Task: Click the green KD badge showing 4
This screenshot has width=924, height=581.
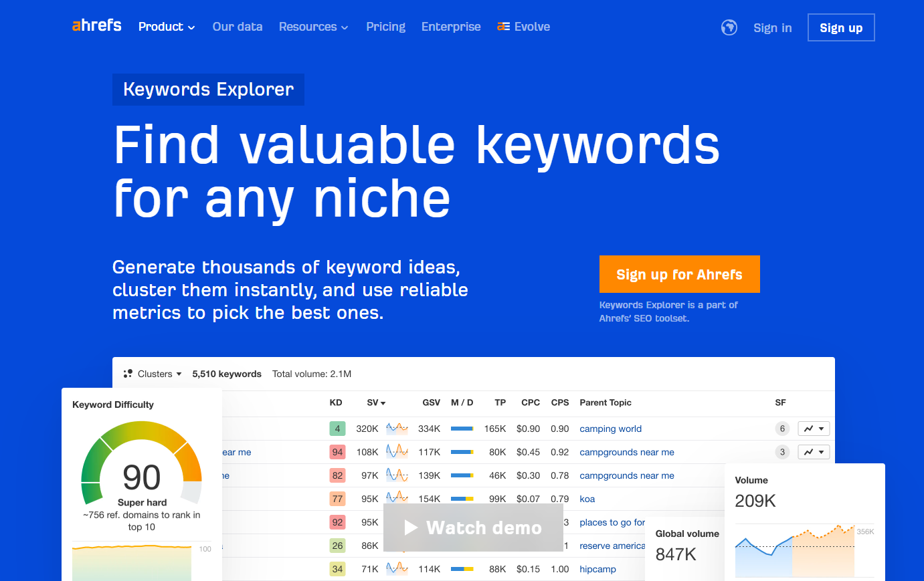Action: coord(337,429)
